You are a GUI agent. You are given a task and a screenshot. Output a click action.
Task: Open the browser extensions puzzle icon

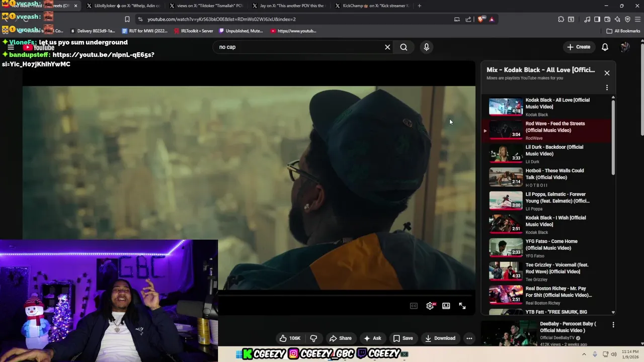pyautogui.click(x=561, y=19)
